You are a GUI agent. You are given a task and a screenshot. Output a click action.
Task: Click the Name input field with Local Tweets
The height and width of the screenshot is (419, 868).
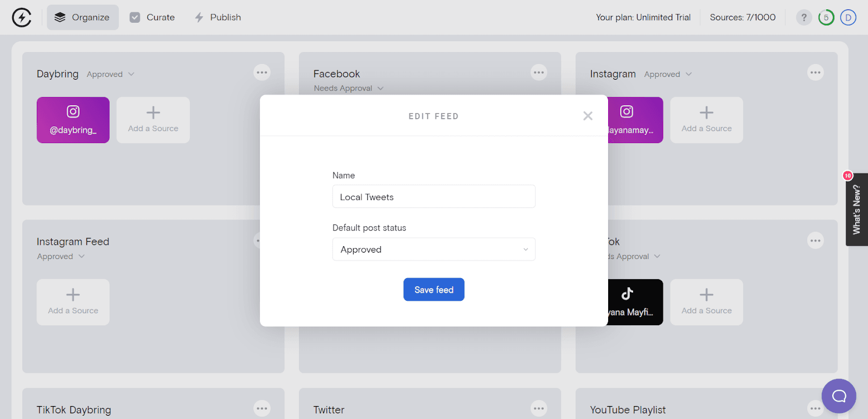[x=434, y=196]
